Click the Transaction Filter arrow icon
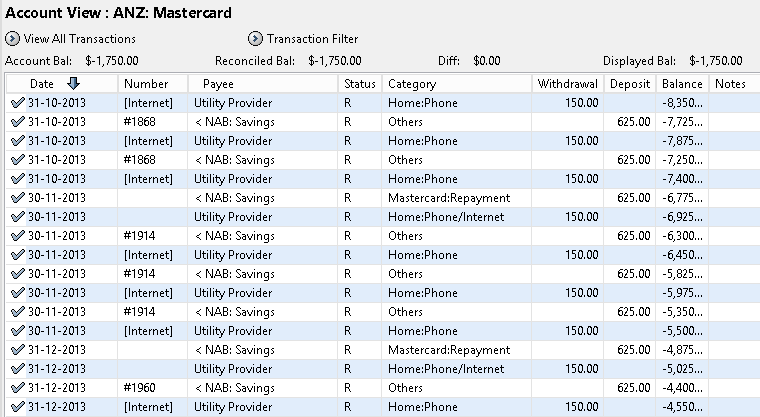Viewport: 760px width, 417px height. [x=255, y=38]
